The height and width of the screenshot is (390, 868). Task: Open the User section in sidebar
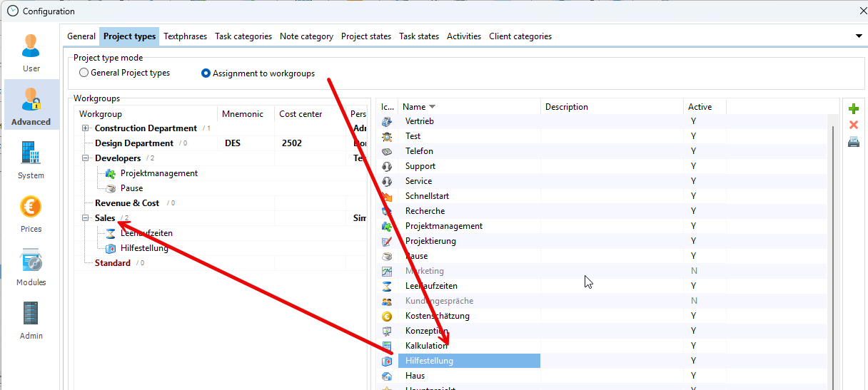click(31, 52)
